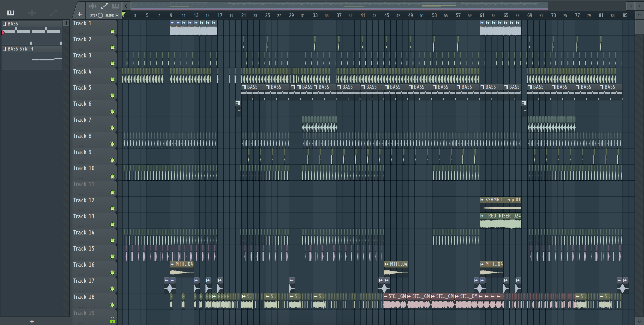This screenshot has width=644, height=325.
Task: Open clip menu of Track 6 pattern at bar 68
Action: coord(524,103)
